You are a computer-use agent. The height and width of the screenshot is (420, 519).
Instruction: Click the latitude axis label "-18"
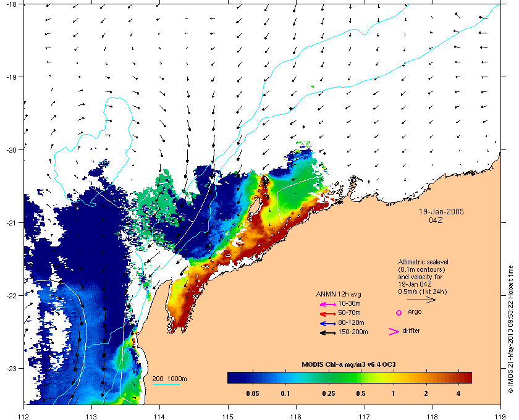11,4
